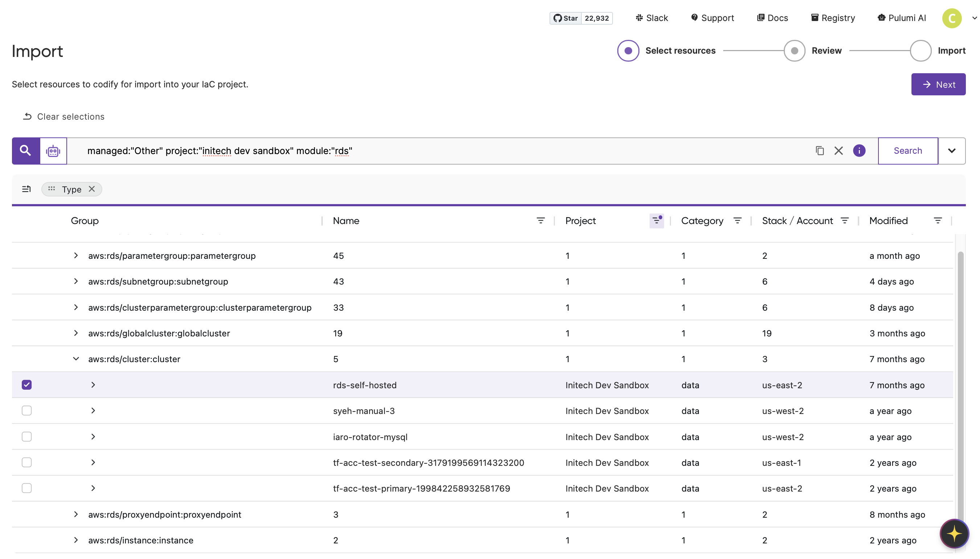Uncheck the rds-self-hosted row checkbox

[x=26, y=385]
